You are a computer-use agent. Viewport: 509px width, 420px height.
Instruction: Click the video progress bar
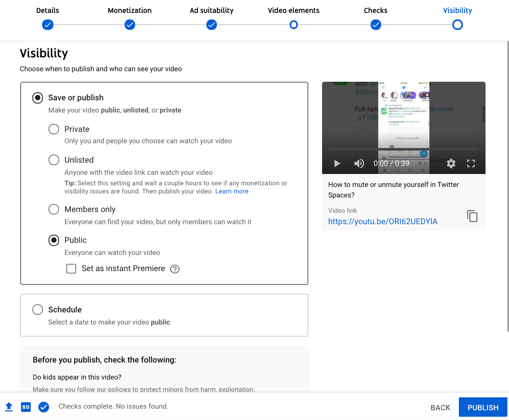403,149
